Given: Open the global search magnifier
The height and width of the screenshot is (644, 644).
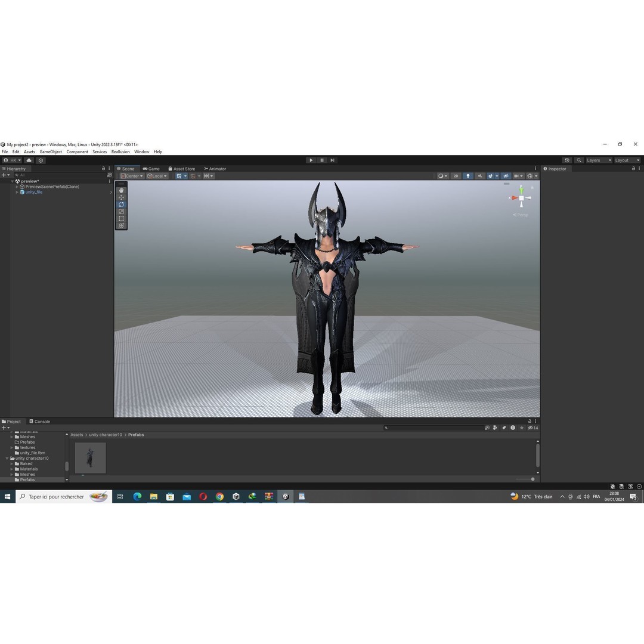Looking at the screenshot, I should (x=578, y=160).
